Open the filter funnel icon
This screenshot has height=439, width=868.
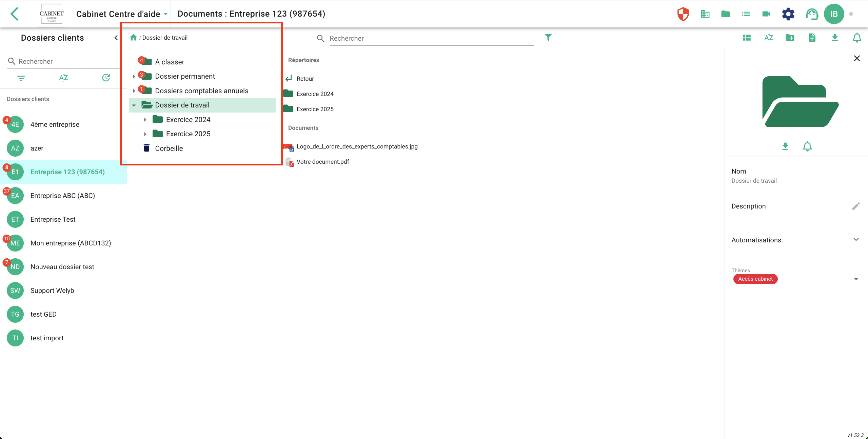[548, 37]
